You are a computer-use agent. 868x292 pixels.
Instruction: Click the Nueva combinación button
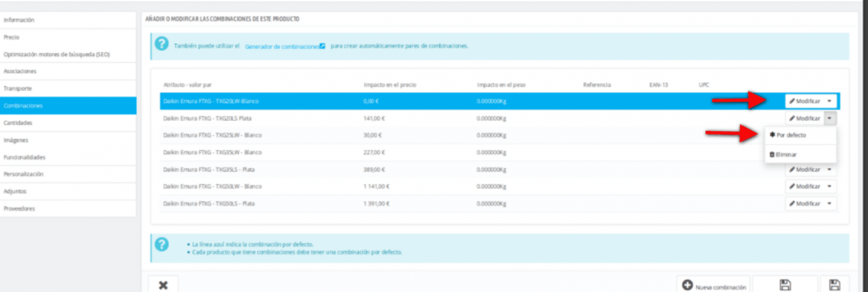tap(713, 285)
